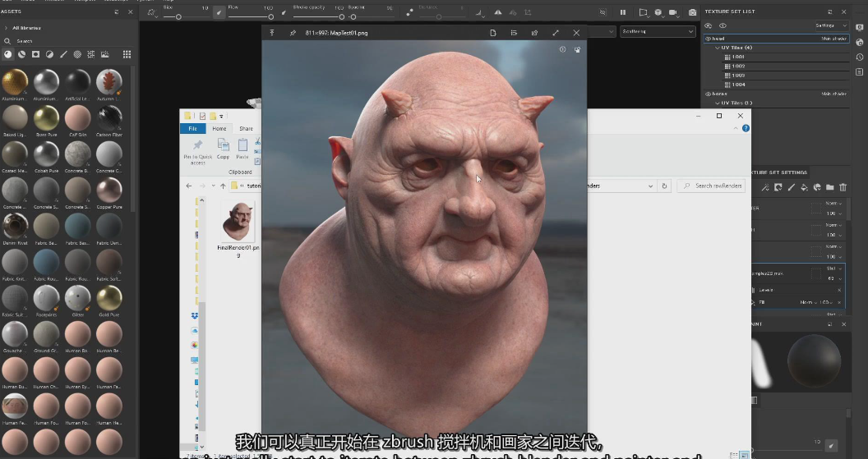This screenshot has height=459, width=868.
Task: Click the fullscreen expand icon in image viewer
Action: click(556, 33)
